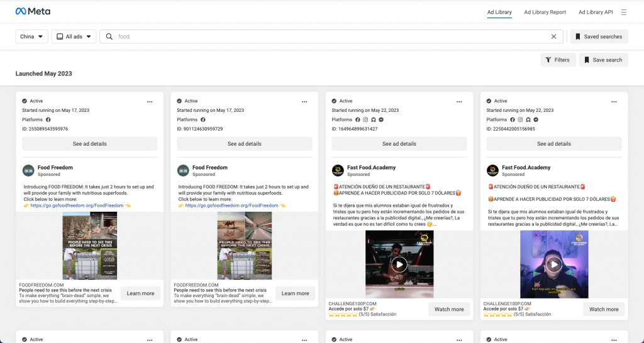This screenshot has height=343, width=644.
Task: Click Learn more on second Food Freedom ad
Action: click(296, 293)
